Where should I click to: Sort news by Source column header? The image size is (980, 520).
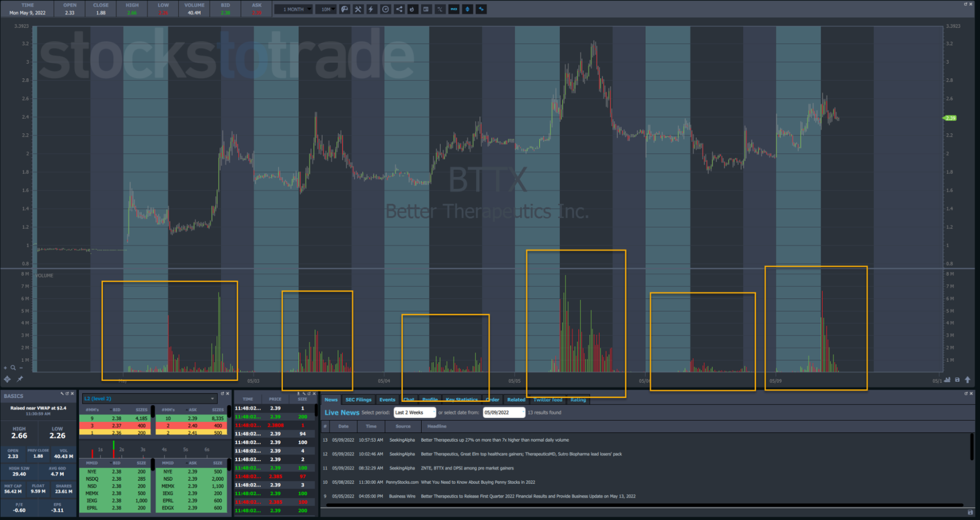click(403, 426)
